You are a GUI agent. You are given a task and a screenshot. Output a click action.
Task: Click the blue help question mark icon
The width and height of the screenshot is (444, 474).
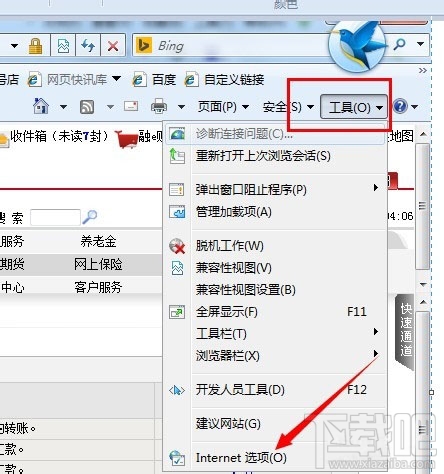pos(400,106)
